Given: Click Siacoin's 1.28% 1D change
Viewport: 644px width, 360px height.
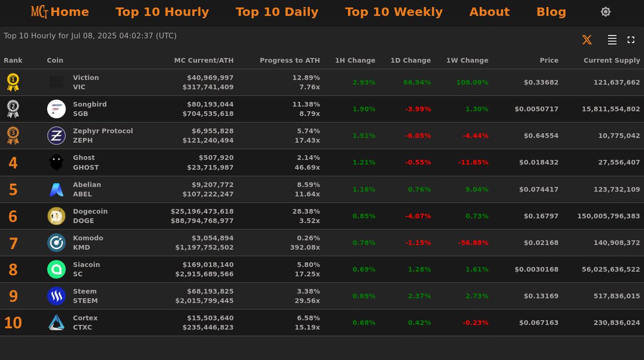Looking at the screenshot, I should point(419,269).
